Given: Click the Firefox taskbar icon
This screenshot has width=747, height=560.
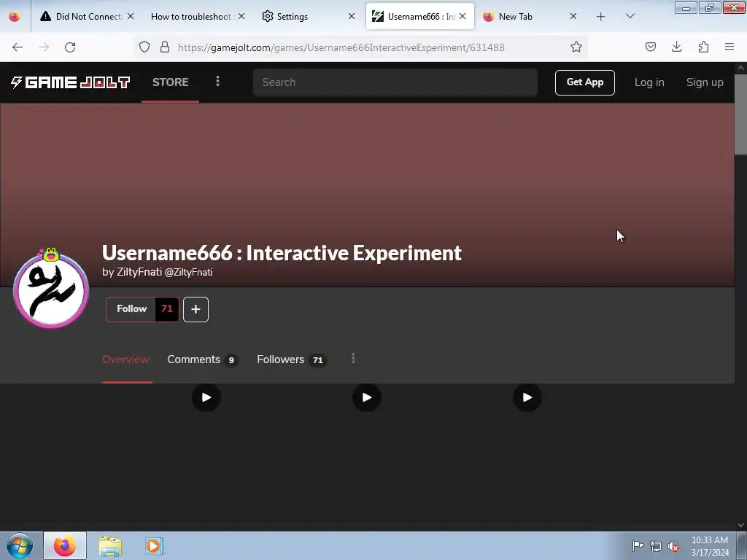Looking at the screenshot, I should pos(65,545).
